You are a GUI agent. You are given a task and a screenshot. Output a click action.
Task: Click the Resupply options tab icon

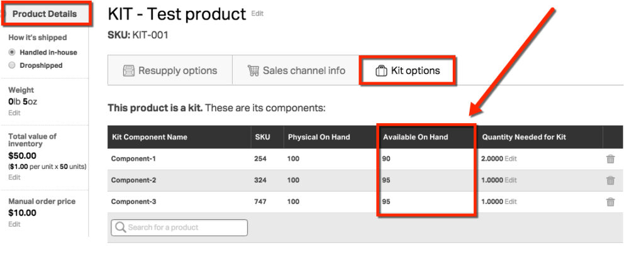pos(129,71)
